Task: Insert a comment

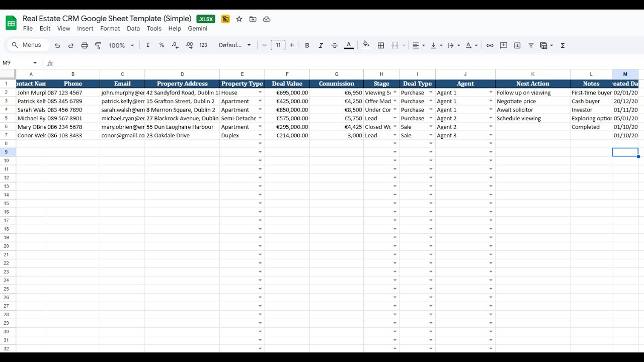Action: 504,45
